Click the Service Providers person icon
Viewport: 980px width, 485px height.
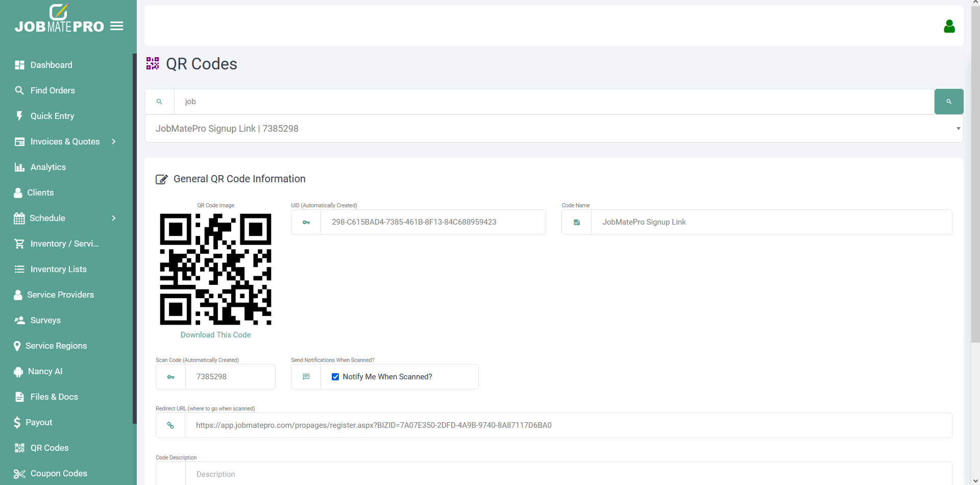click(18, 295)
